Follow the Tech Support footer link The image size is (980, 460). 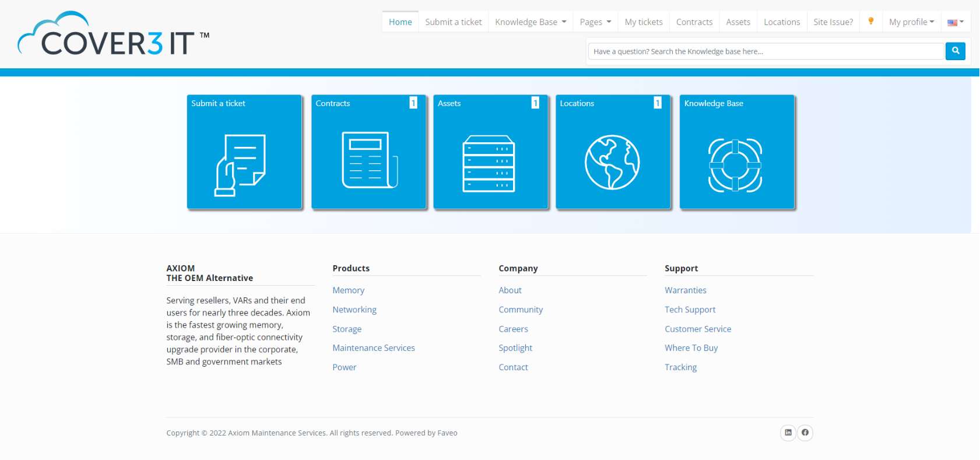pos(690,310)
